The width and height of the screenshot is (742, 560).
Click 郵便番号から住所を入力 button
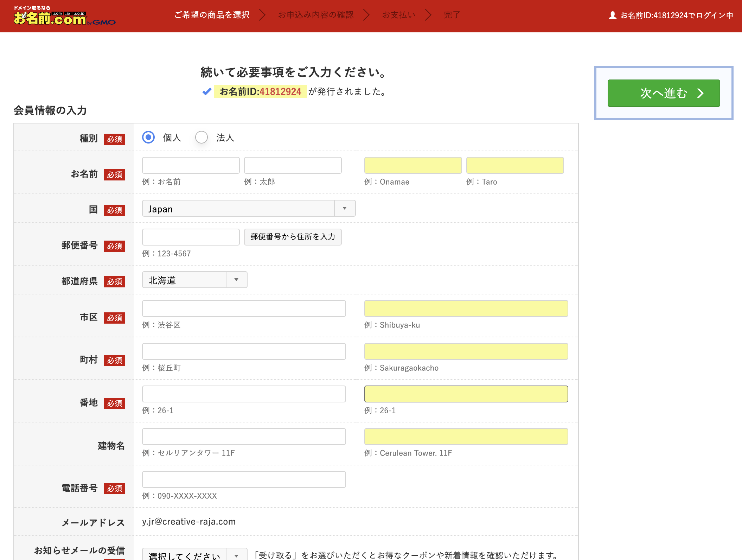(x=292, y=237)
